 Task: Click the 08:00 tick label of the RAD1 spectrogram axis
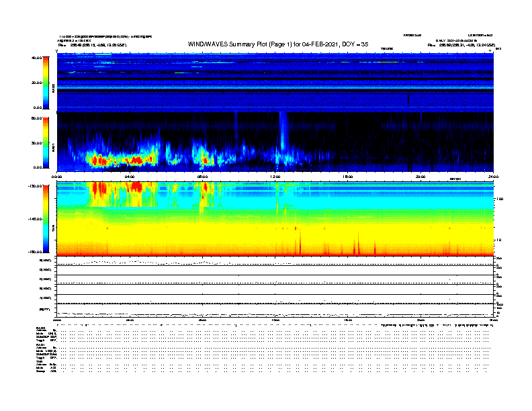point(202,177)
